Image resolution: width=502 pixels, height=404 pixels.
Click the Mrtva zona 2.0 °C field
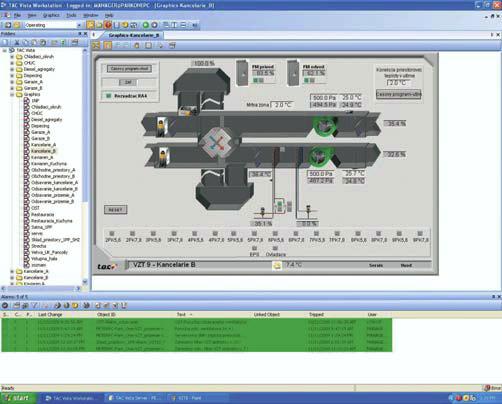coord(282,105)
